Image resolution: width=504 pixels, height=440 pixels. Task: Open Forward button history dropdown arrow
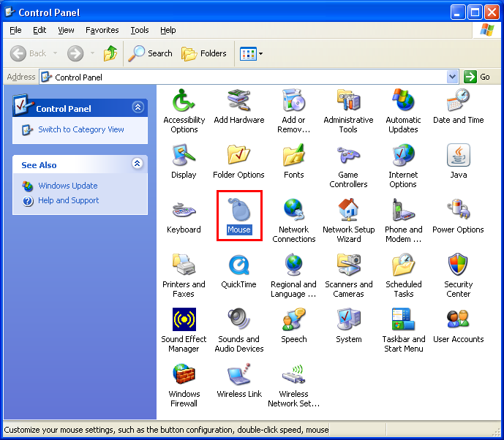pyautogui.click(x=93, y=53)
